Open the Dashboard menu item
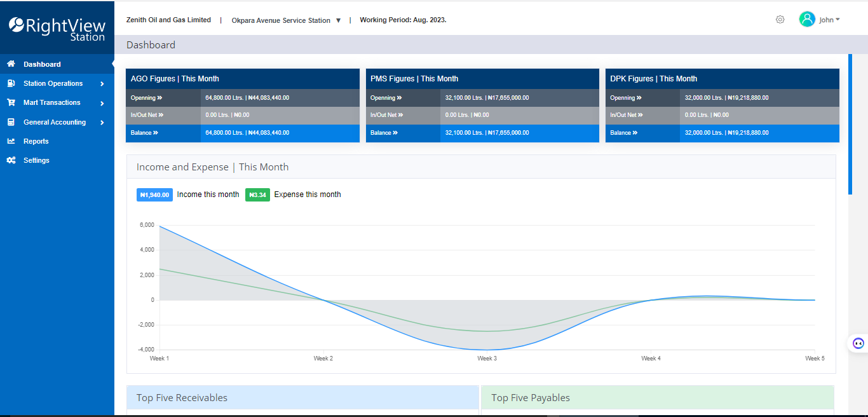868x417 pixels. click(57, 64)
